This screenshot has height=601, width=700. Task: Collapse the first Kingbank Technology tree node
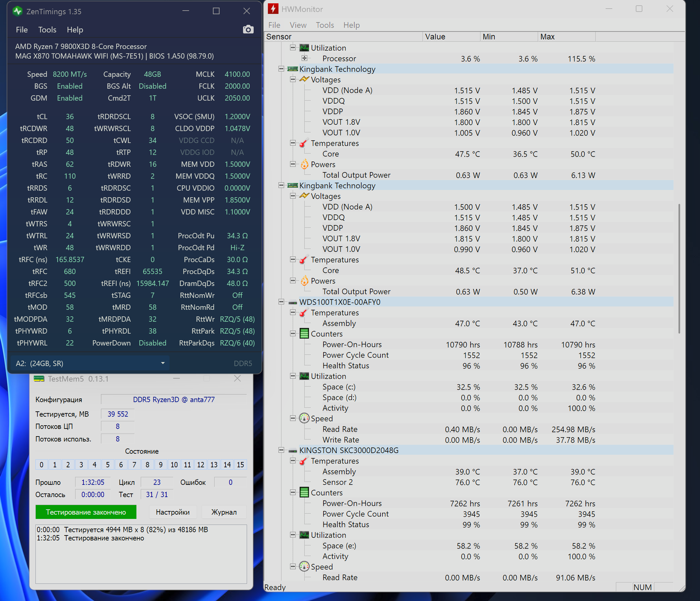[x=281, y=69]
